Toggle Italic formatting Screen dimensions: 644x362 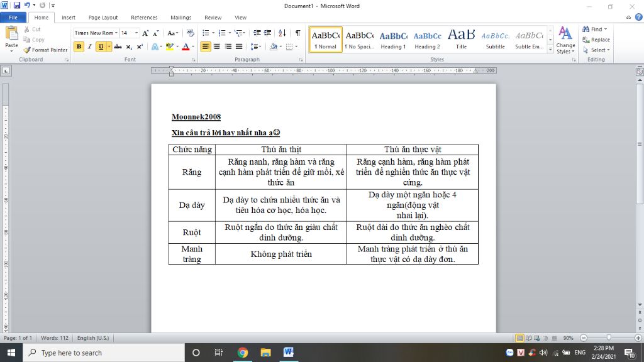pos(89,47)
